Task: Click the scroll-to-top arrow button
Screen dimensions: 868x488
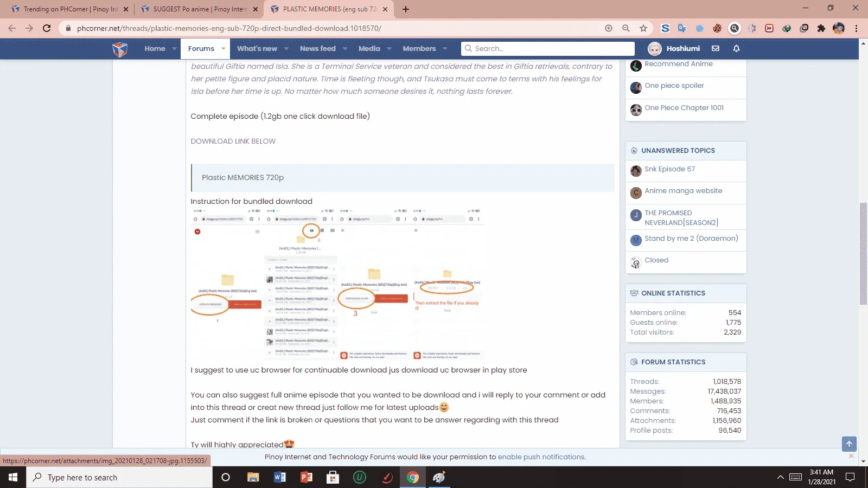Action: [x=849, y=444]
